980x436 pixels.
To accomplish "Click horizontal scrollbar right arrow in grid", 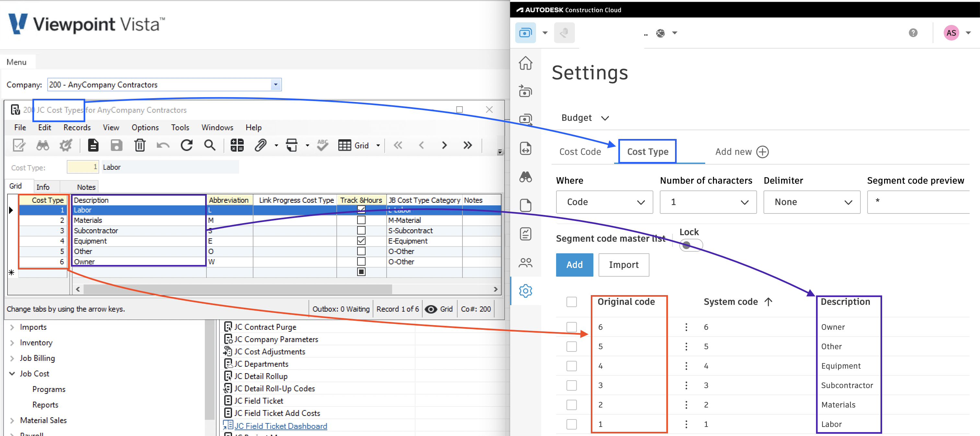I will (495, 289).
